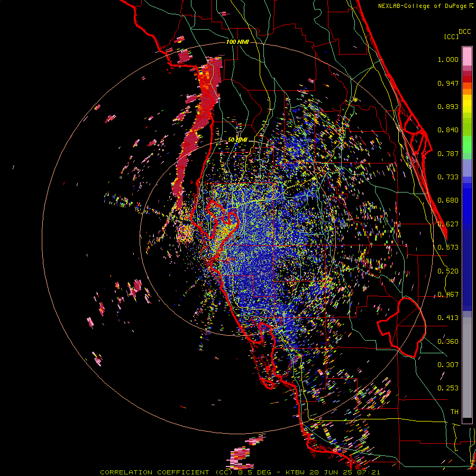The width and height of the screenshot is (476, 476).
Task: Select the 0.520 scale value
Action: [x=448, y=271]
